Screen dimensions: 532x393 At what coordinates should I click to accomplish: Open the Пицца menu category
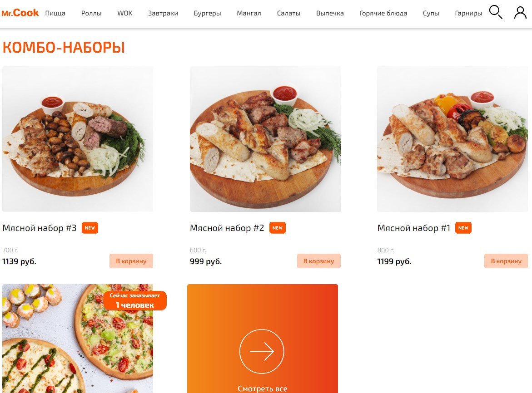55,13
